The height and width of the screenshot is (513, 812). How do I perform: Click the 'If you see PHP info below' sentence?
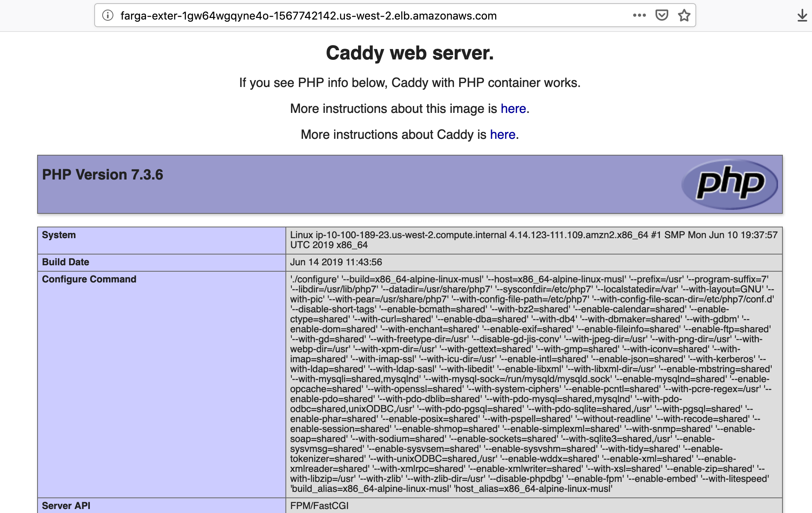point(410,83)
